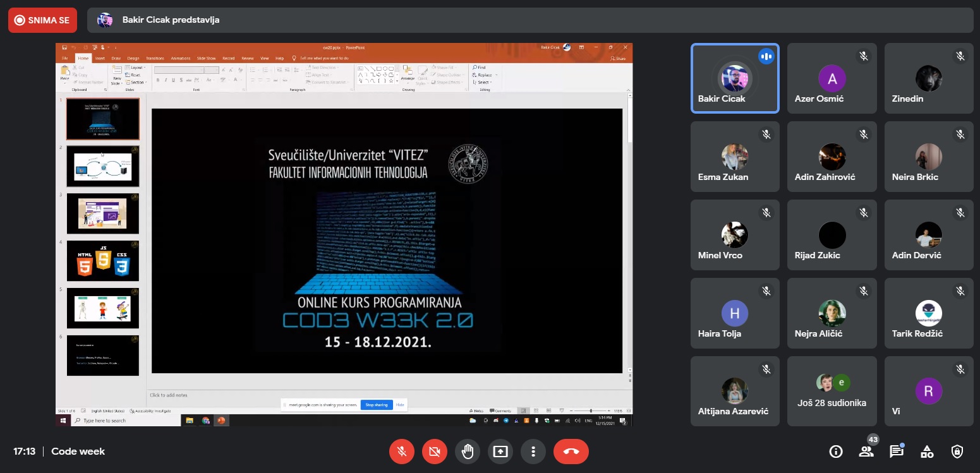Open the Design tab in PowerPoint

click(x=133, y=58)
